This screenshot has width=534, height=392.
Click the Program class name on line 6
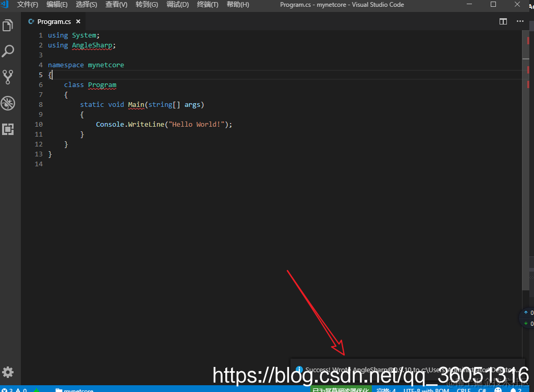[x=102, y=85]
